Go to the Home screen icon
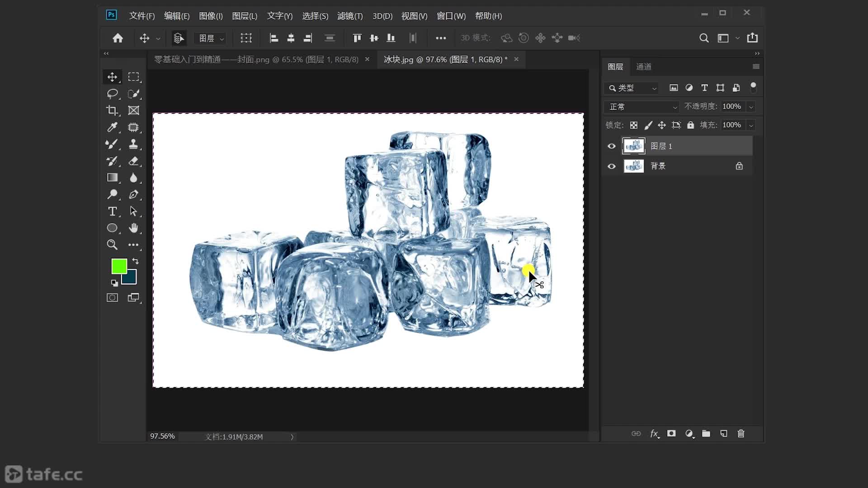The width and height of the screenshot is (868, 488). click(118, 38)
